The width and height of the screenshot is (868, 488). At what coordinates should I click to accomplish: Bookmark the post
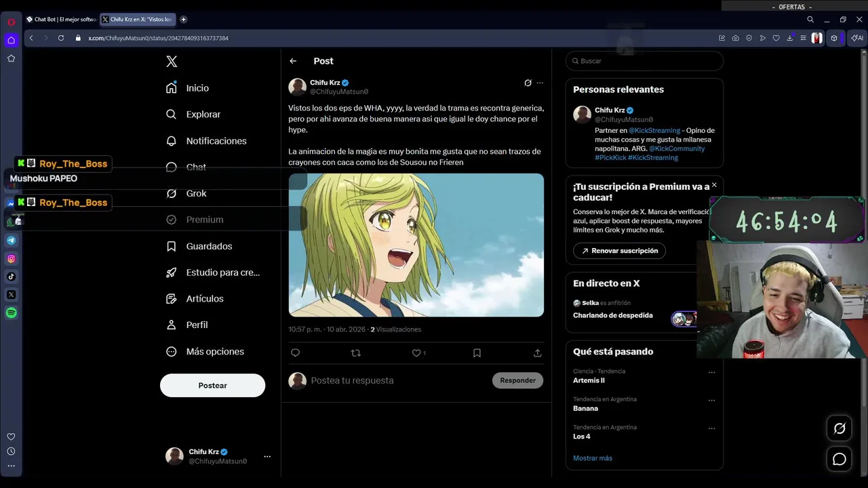(477, 353)
